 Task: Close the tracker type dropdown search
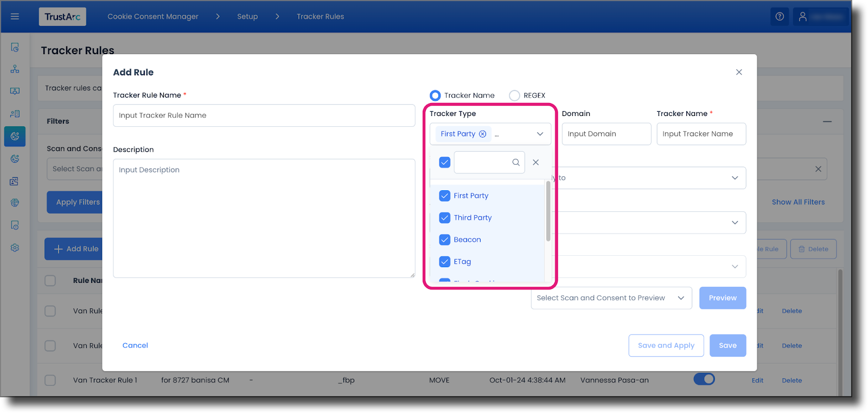(535, 162)
